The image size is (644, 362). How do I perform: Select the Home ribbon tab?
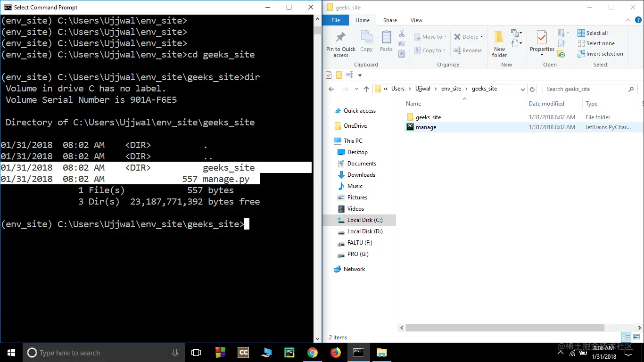[x=362, y=20]
